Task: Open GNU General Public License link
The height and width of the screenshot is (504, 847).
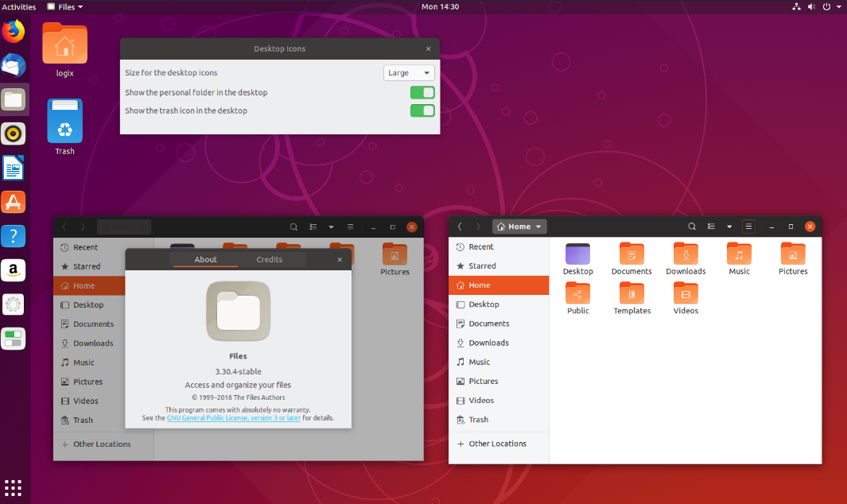Action: pos(233,418)
